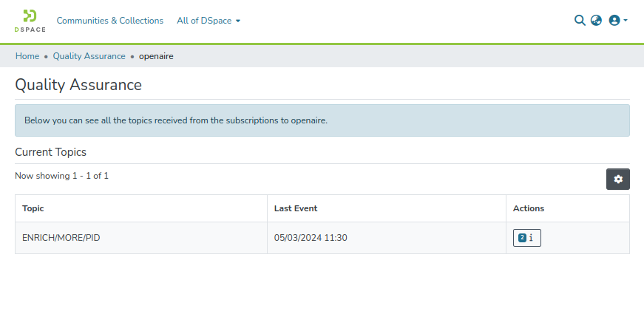Open Quality Assurance breadcrumb link

(89, 56)
